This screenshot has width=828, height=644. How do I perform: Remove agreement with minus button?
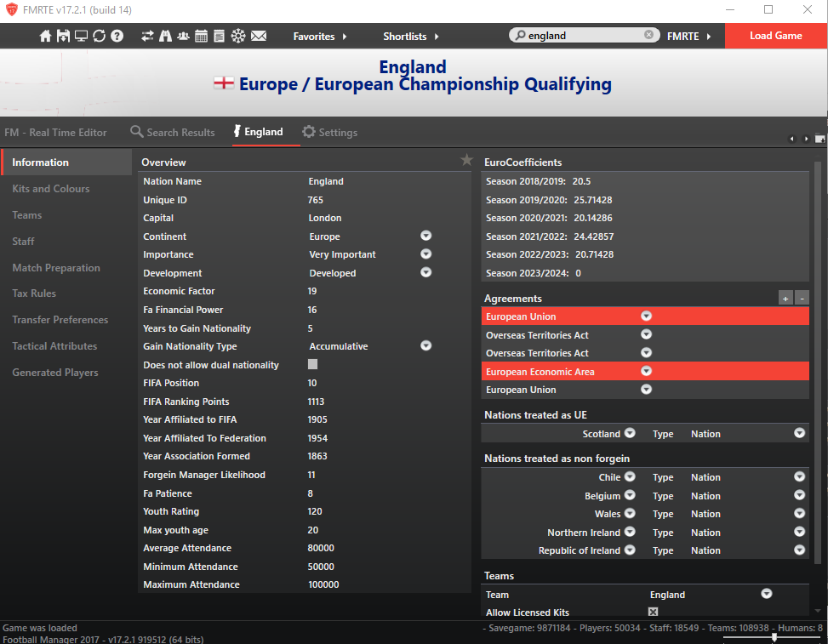click(802, 299)
